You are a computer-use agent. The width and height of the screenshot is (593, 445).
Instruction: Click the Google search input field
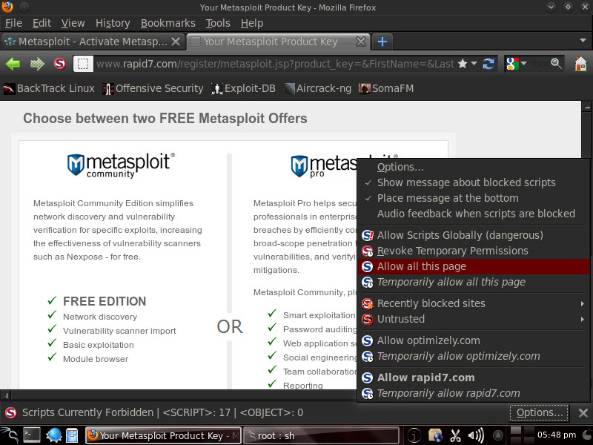pos(539,64)
